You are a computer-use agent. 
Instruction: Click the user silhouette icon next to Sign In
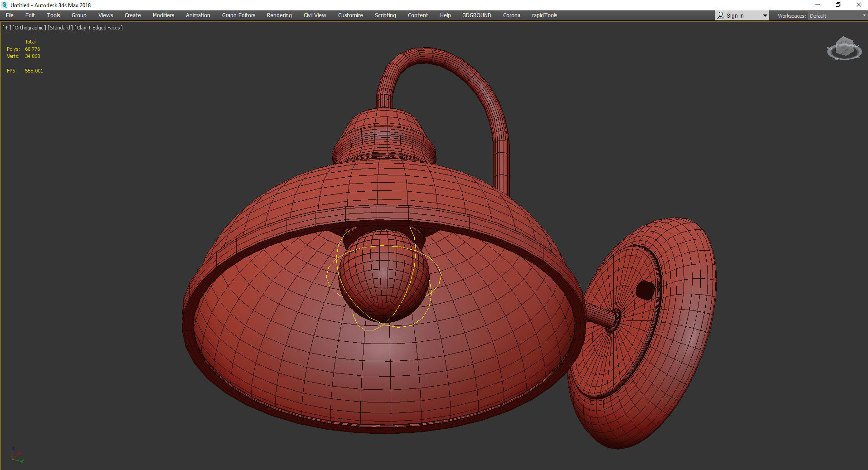click(721, 15)
